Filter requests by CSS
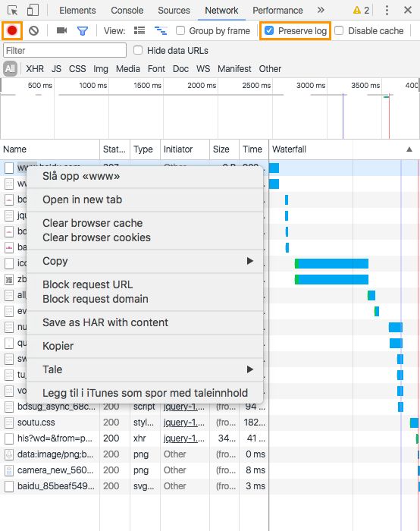This screenshot has height=531, width=420. pos(77,69)
